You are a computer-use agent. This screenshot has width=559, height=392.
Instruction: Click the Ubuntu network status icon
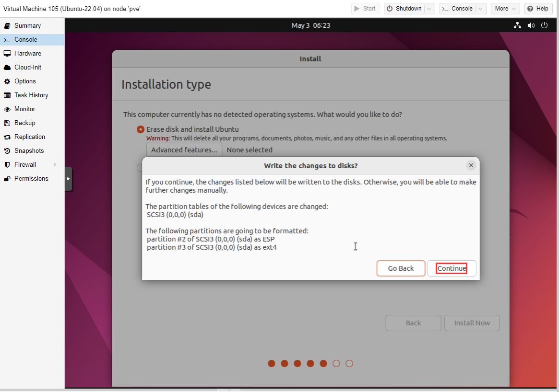pos(517,25)
